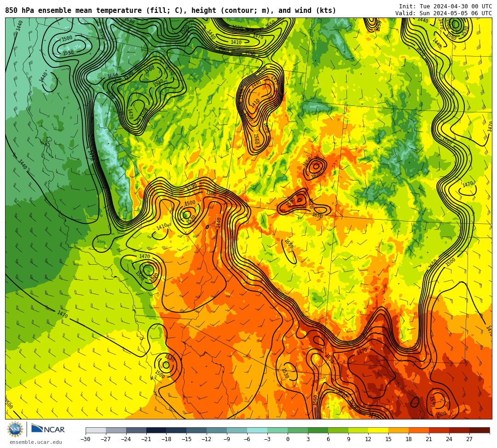Pick the light teal swatch between -9 and -6
The height and width of the screenshot is (448, 497).
(x=237, y=430)
